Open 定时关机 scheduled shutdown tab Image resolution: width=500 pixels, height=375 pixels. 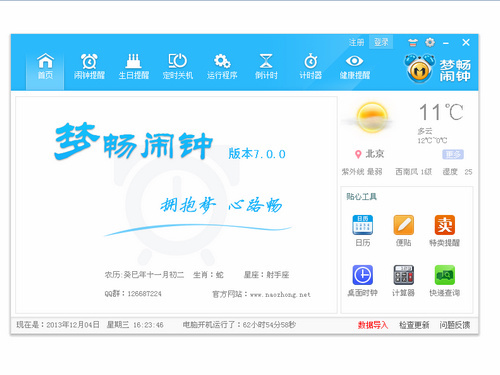pyautogui.click(x=178, y=67)
